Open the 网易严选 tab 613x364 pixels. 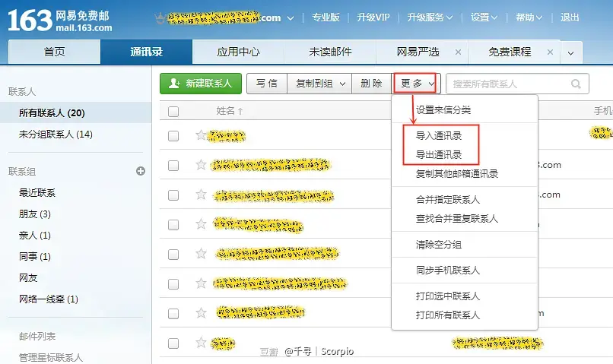(x=418, y=52)
